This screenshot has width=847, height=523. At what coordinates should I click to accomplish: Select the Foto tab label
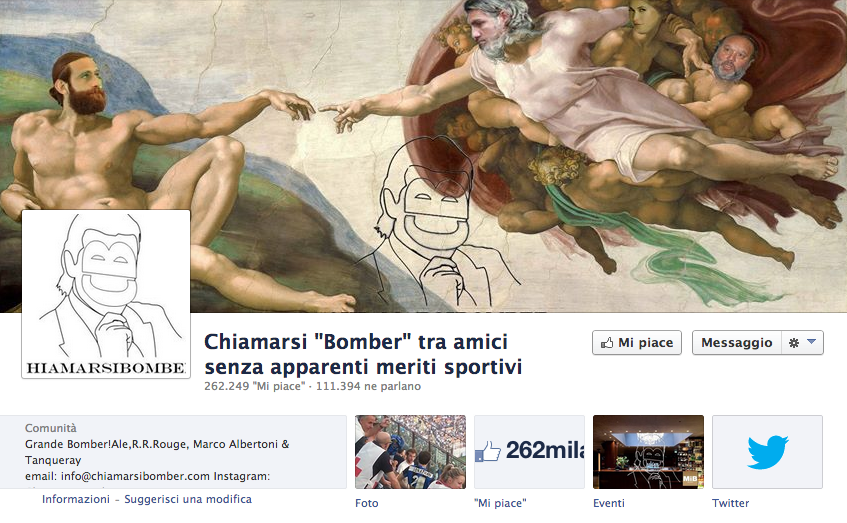click(x=367, y=503)
